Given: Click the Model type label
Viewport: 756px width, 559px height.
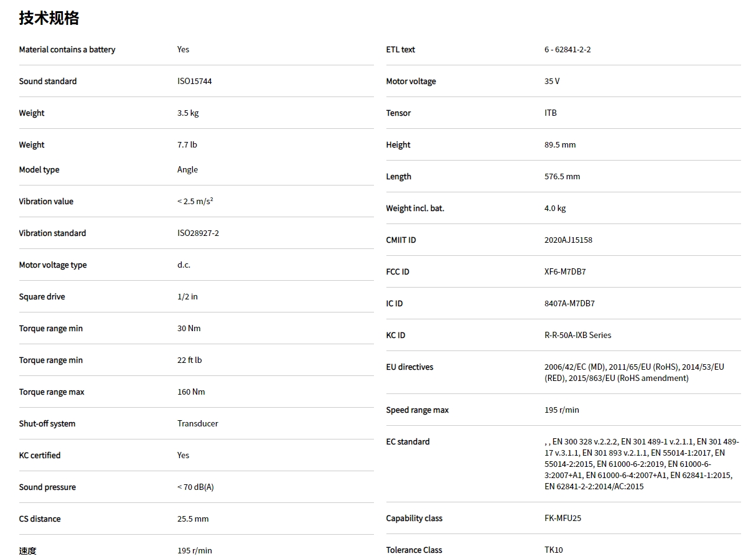Looking at the screenshot, I should tap(39, 169).
